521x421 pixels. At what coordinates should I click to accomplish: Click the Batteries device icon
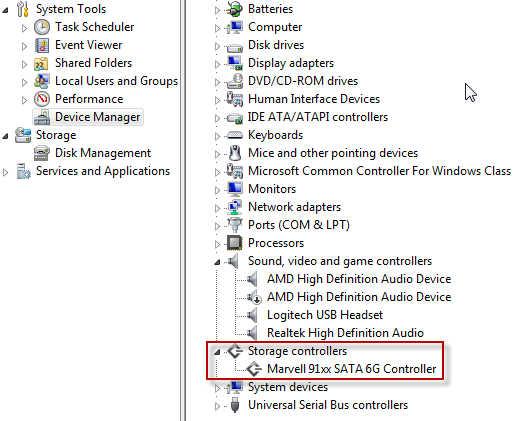click(234, 9)
